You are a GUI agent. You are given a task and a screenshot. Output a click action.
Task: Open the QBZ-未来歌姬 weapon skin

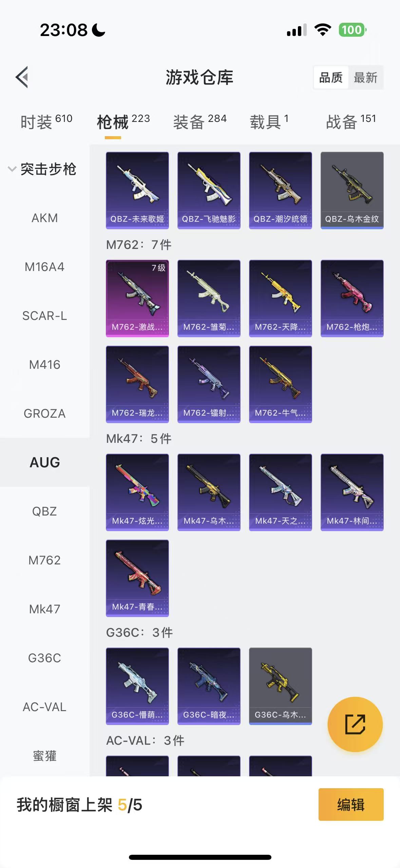coord(137,191)
